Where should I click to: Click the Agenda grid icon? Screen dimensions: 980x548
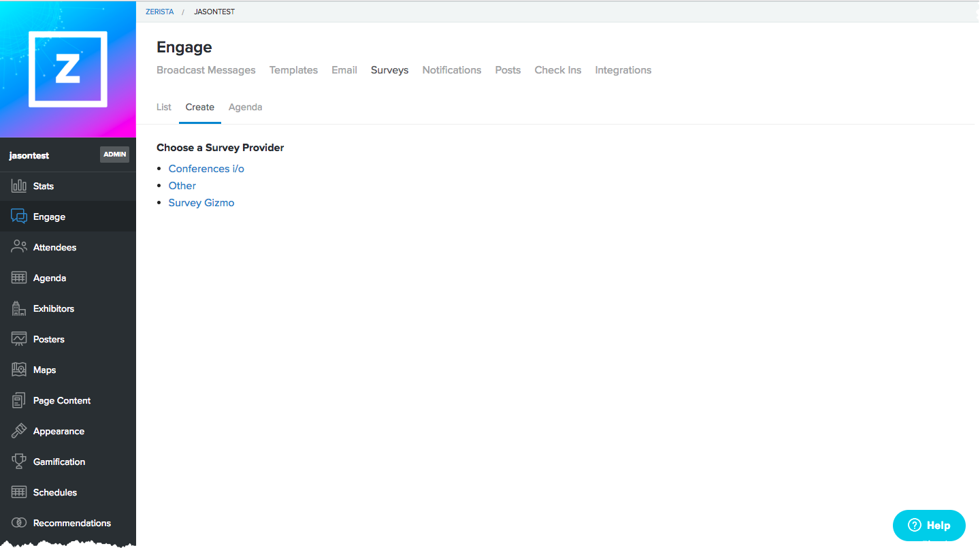tap(19, 278)
